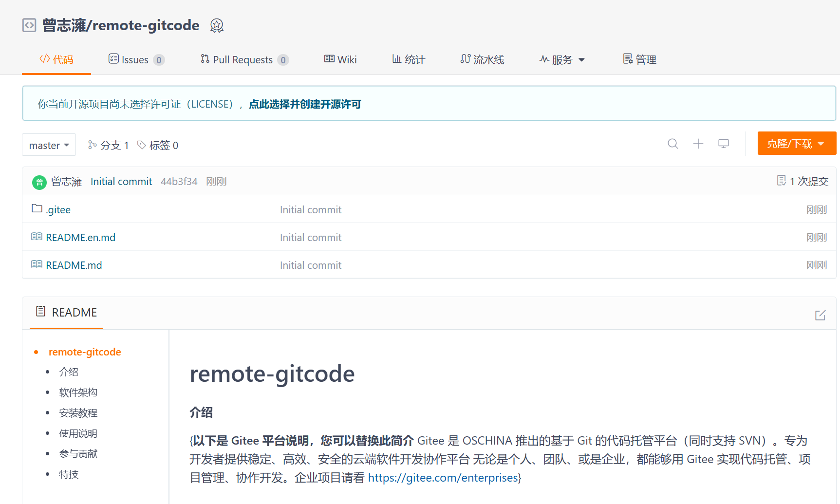Image resolution: width=840 pixels, height=504 pixels.
Task: Jump to 参与贡献 in README outline
Action: [78, 454]
